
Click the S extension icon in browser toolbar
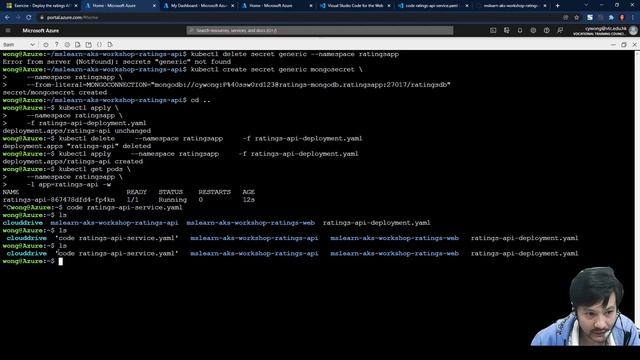pos(590,18)
